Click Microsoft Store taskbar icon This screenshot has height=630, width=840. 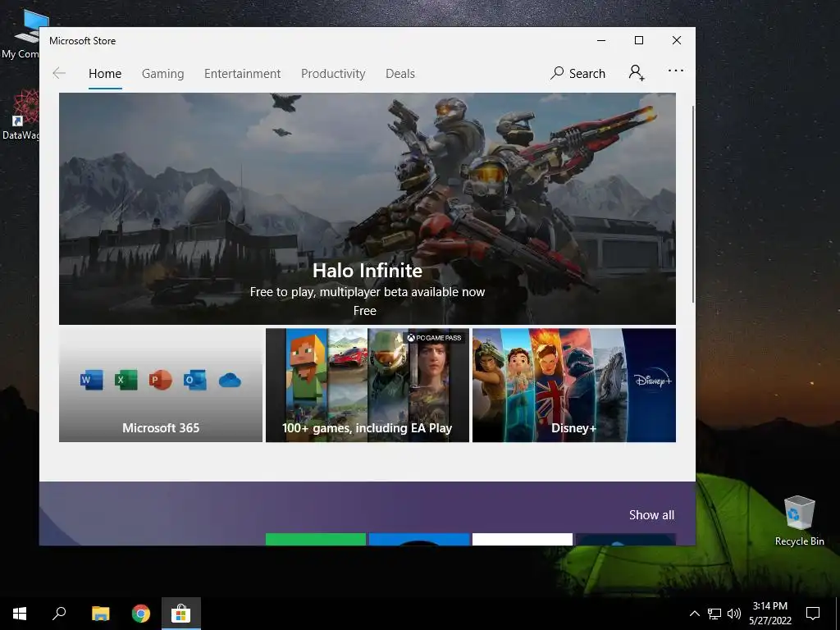tap(181, 614)
